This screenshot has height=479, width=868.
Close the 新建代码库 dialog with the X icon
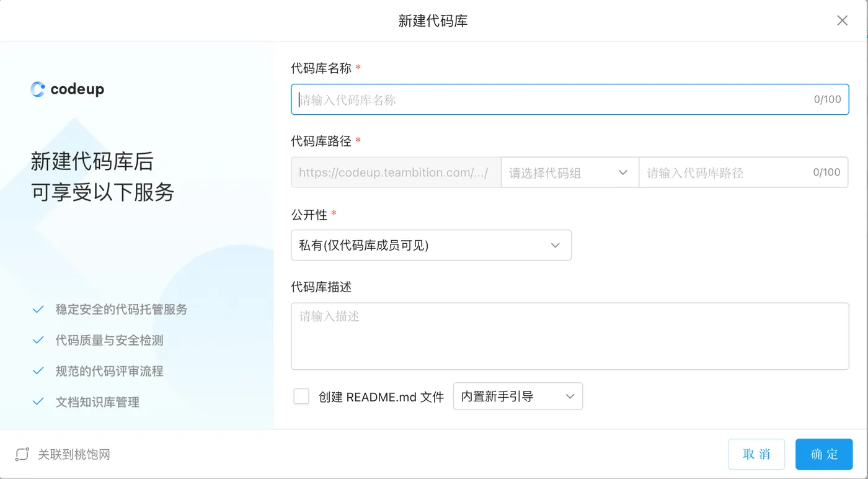click(x=842, y=20)
